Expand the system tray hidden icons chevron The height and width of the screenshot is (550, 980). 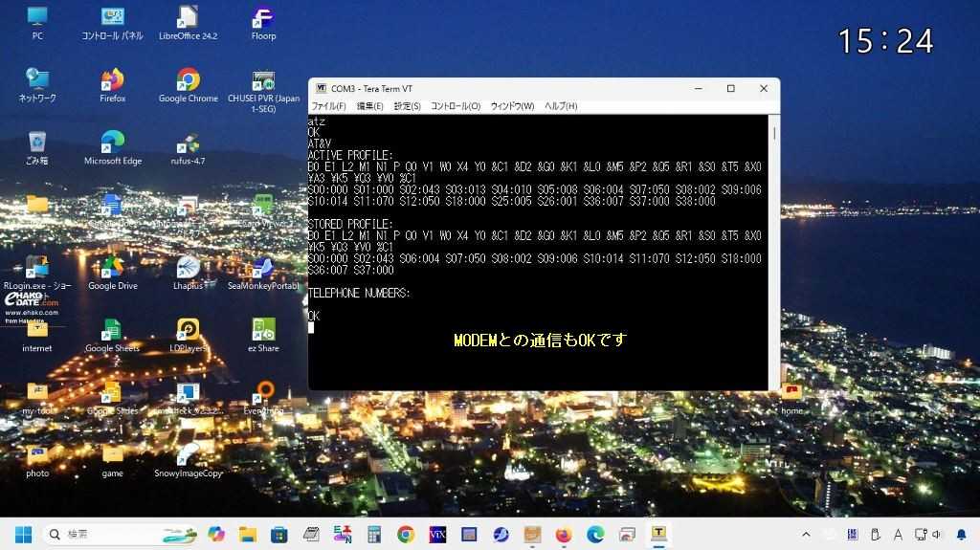[806, 534]
